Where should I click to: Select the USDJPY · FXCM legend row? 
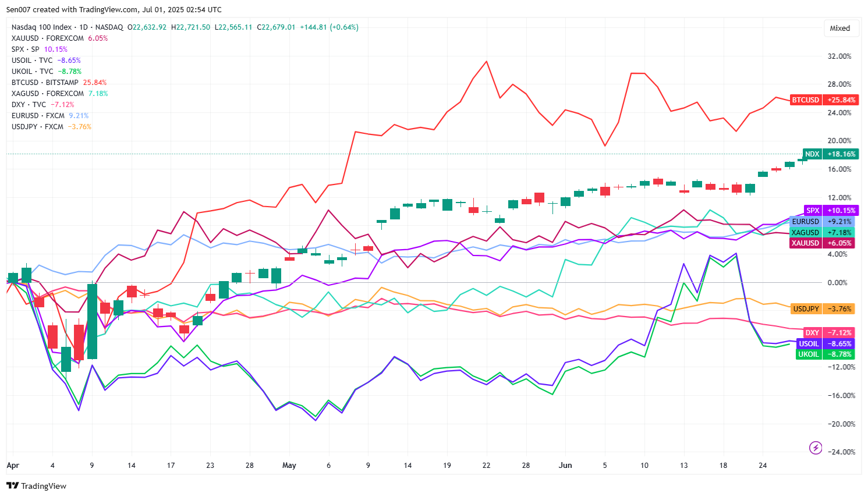coord(51,127)
